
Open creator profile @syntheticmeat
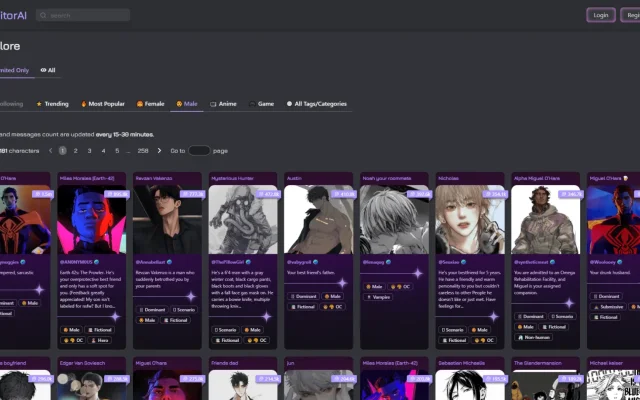(531, 262)
